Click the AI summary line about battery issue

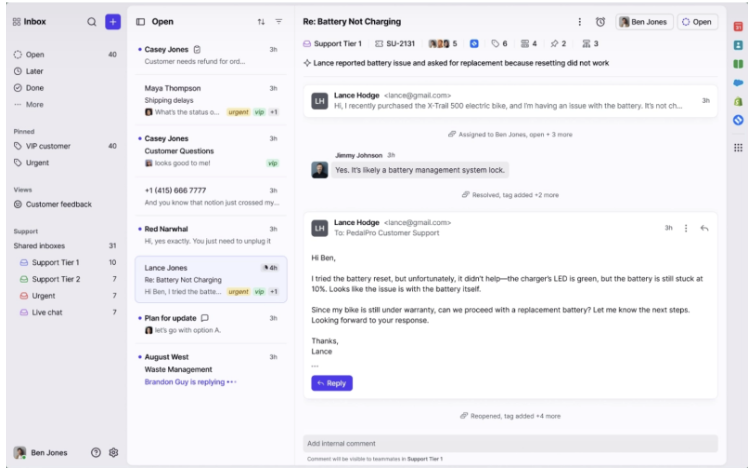[x=456, y=63]
